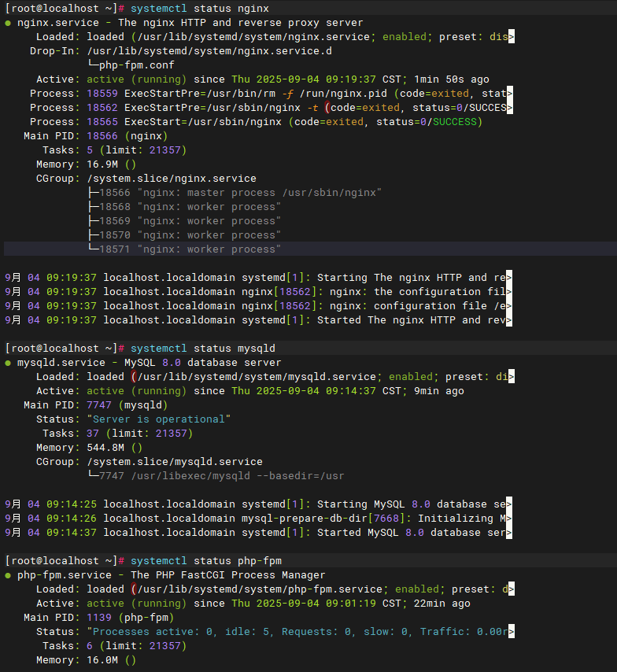Click the worker process row 18569
The image size is (617, 672).
pos(184,220)
